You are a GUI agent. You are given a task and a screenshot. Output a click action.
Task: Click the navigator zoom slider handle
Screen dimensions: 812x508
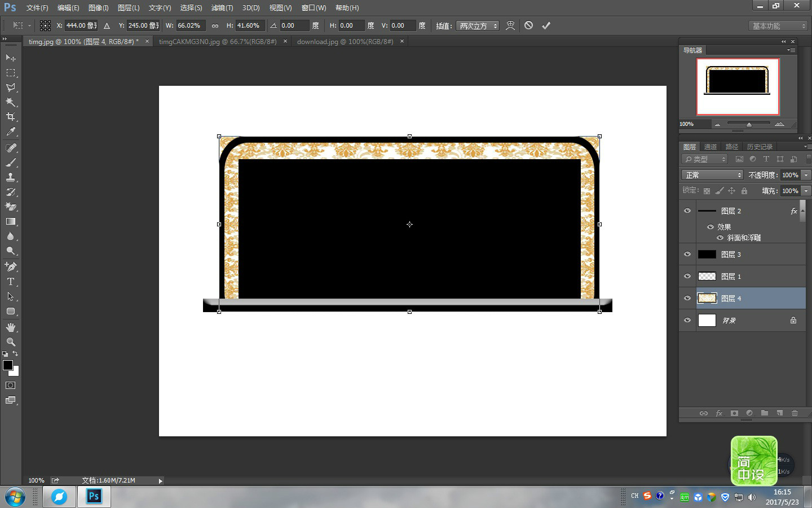click(749, 124)
